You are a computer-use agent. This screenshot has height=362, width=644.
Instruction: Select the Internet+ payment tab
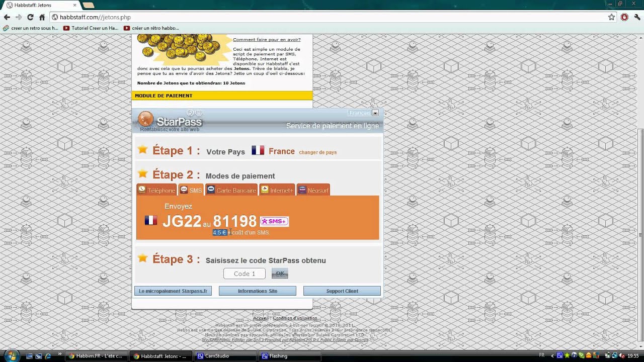277,190
